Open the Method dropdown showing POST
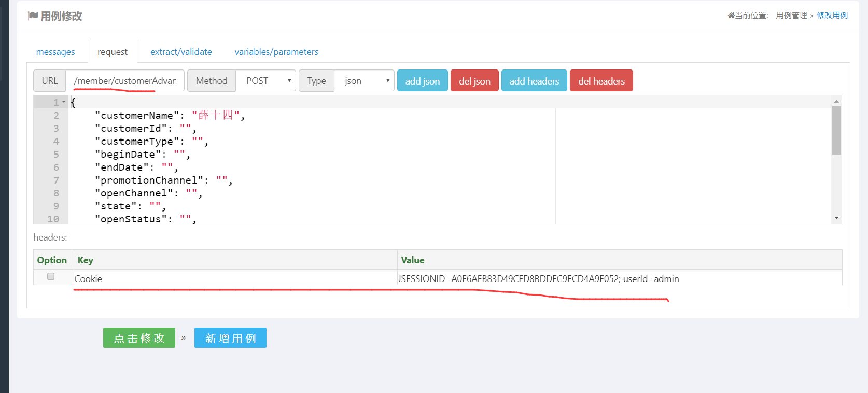The height and width of the screenshot is (393, 868). point(265,80)
